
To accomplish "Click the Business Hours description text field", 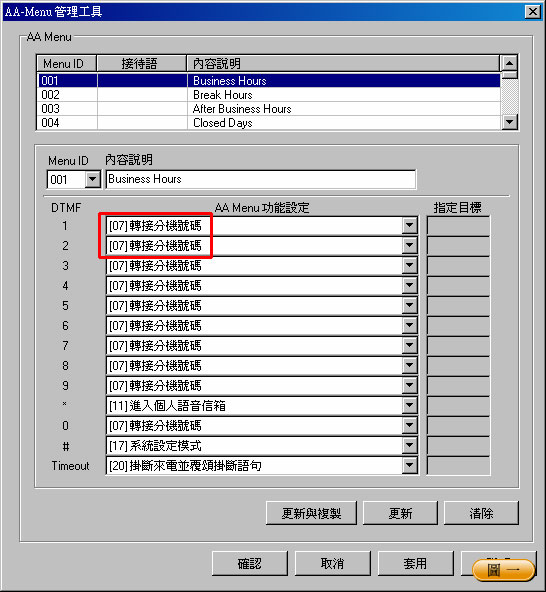I will (261, 179).
